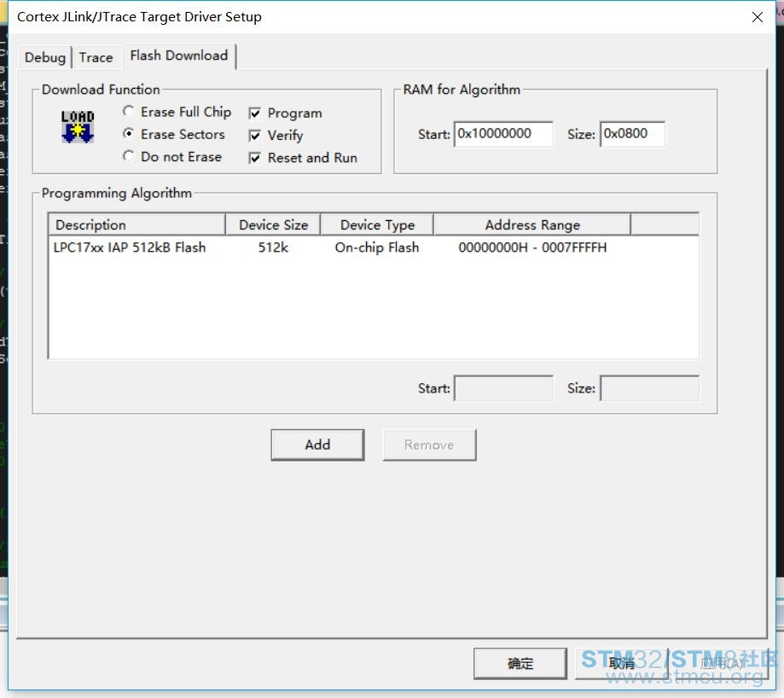Select the LPC17xx IAP 512kB Flash row
Image resolution: width=784 pixels, height=698 pixels.
130,247
